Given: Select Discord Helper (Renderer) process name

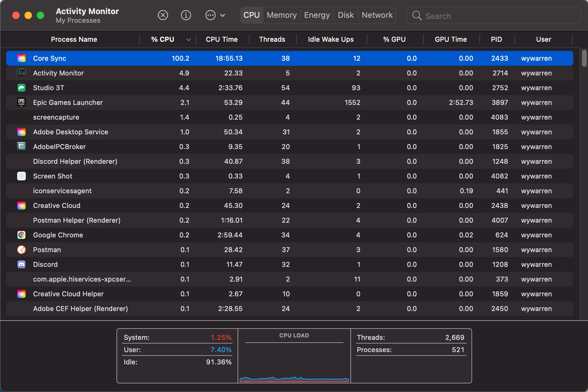Looking at the screenshot, I should click(x=75, y=161).
